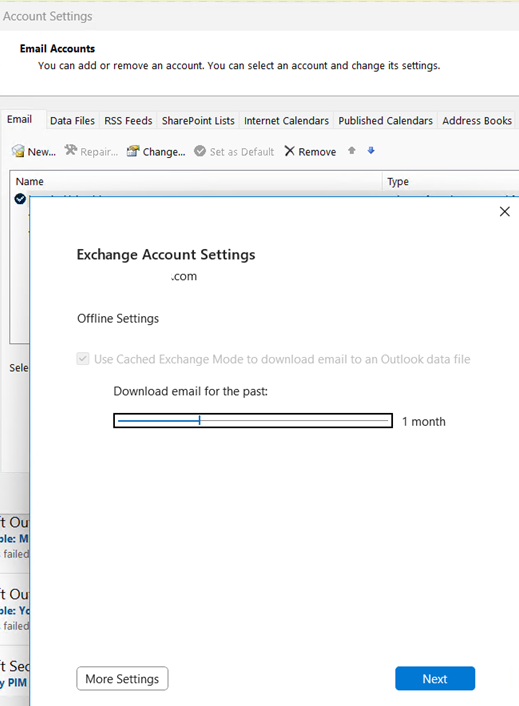Click the More Settings button
Image resolution: width=519 pixels, height=706 pixels.
122,679
